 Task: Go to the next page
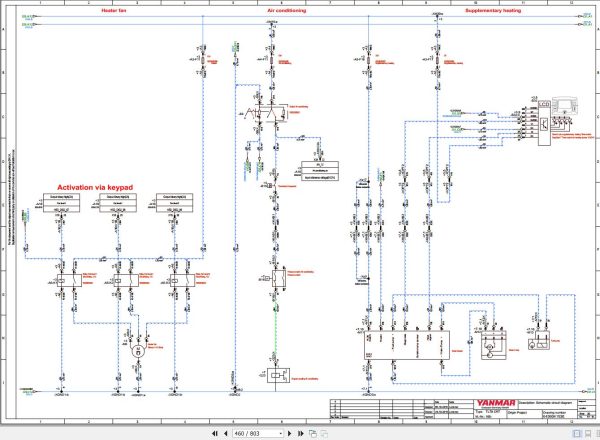[290, 433]
